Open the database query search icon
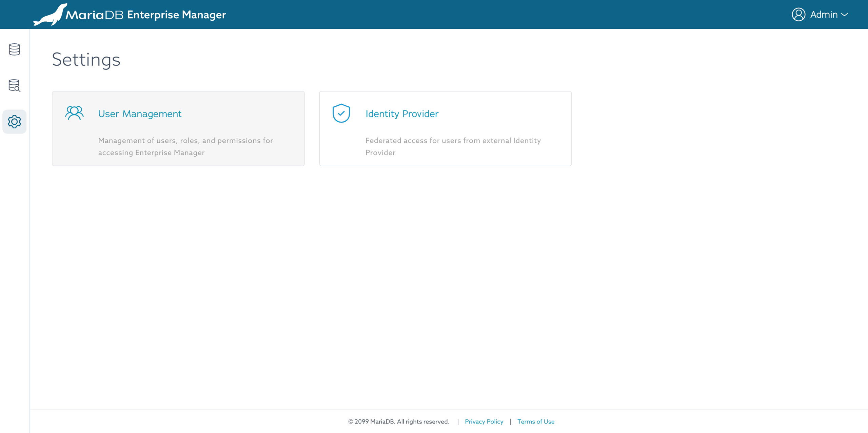Viewport: 868px width, 433px height. pos(14,85)
